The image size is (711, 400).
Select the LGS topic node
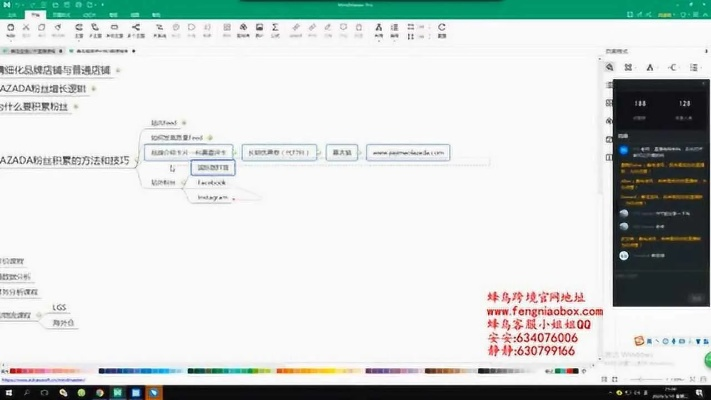(x=59, y=307)
